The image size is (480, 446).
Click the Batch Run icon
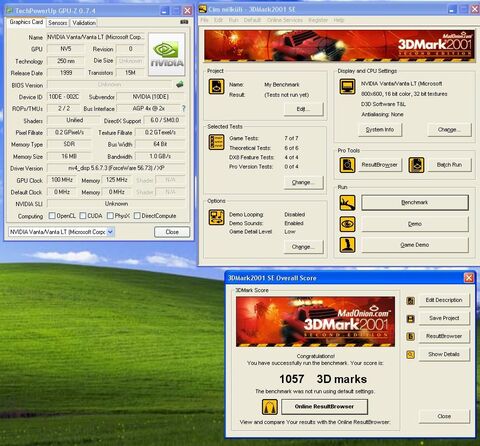pyautogui.click(x=416, y=165)
